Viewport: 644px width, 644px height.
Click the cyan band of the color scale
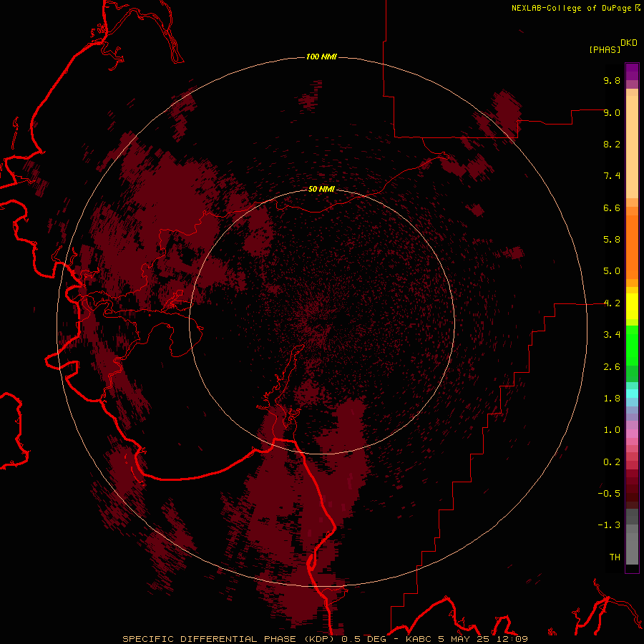(x=632, y=394)
